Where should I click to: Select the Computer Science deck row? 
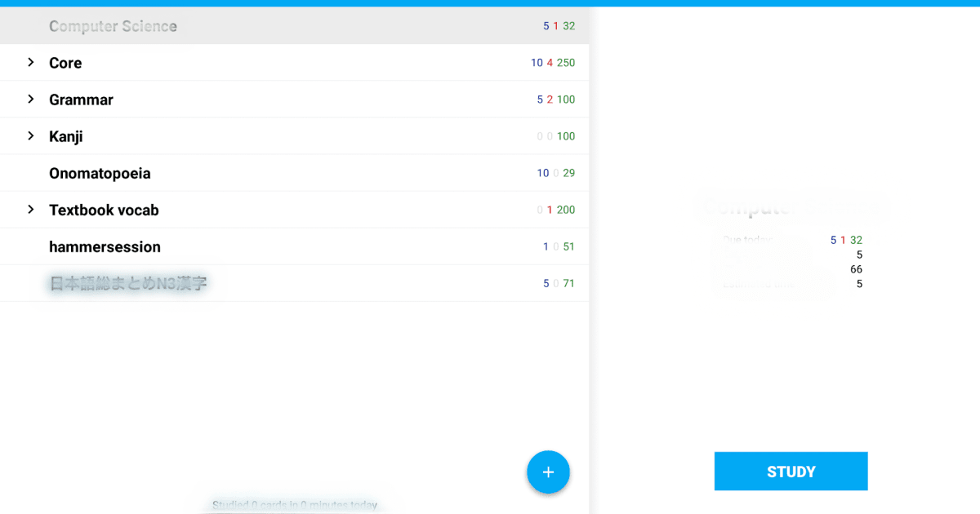click(x=113, y=25)
